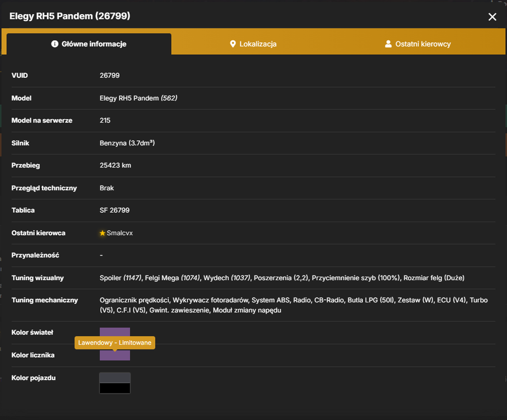The height and width of the screenshot is (420, 507).
Task: Click the black lower Kolor pojazdu swatch
Action: click(115, 388)
